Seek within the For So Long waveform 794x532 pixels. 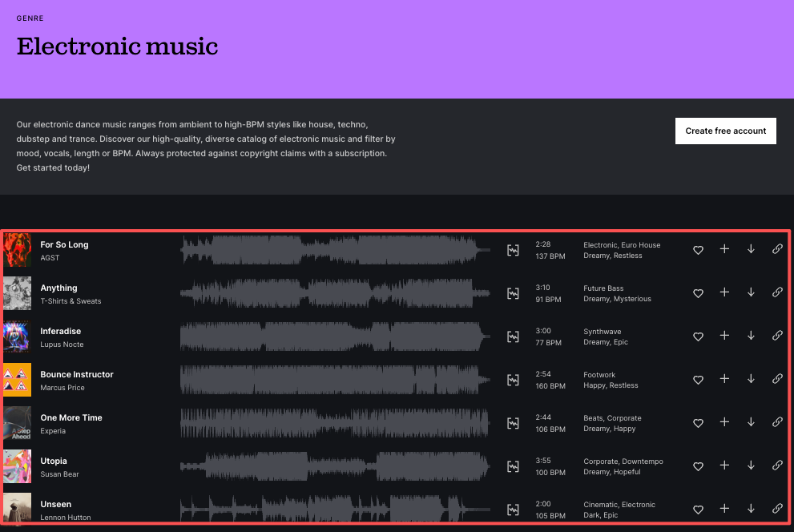[x=335, y=250]
